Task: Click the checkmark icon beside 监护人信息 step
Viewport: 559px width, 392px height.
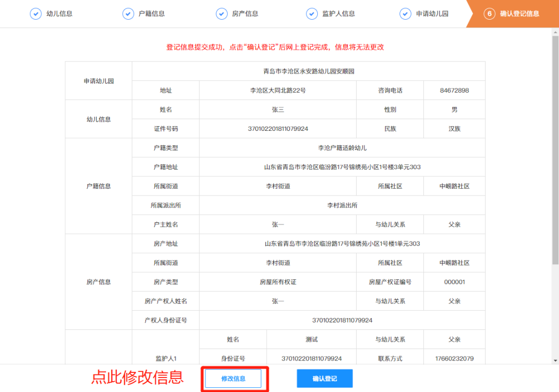Action: (x=312, y=14)
